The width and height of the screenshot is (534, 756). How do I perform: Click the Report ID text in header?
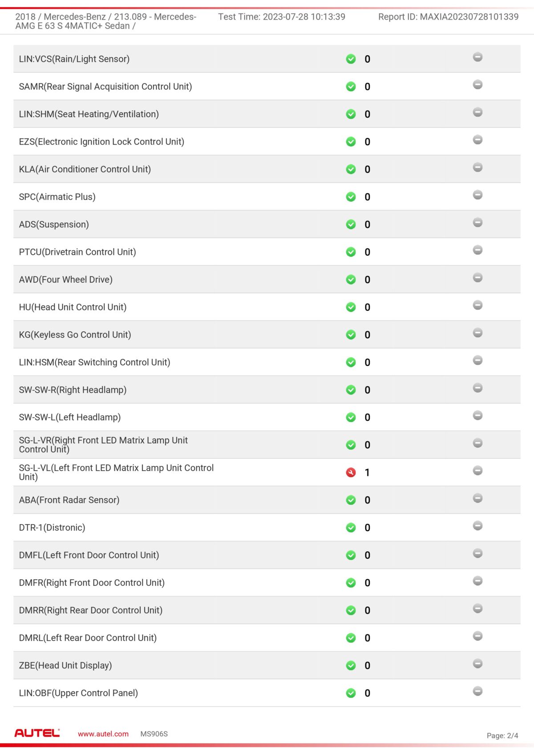(448, 17)
